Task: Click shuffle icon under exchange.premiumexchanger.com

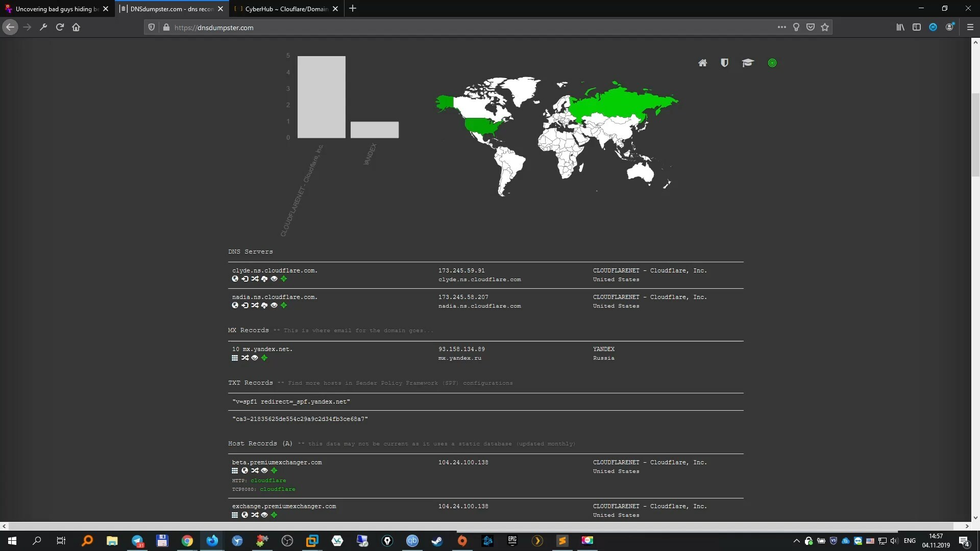Action: (255, 515)
